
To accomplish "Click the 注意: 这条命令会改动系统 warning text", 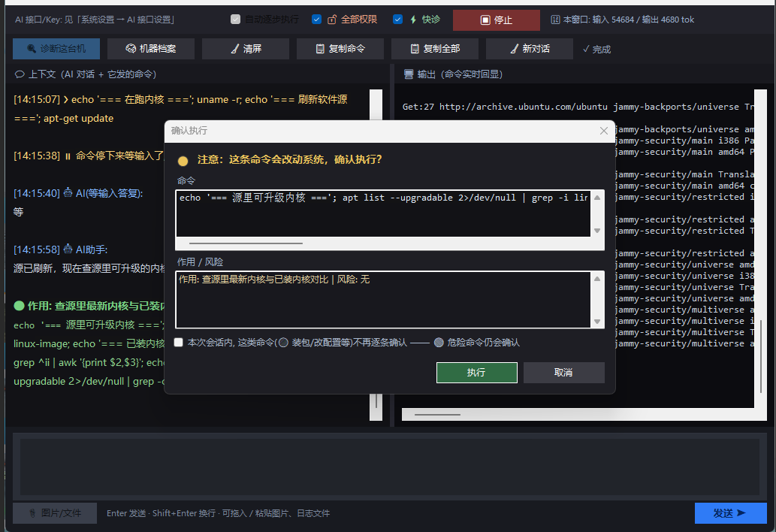I will click(289, 160).
